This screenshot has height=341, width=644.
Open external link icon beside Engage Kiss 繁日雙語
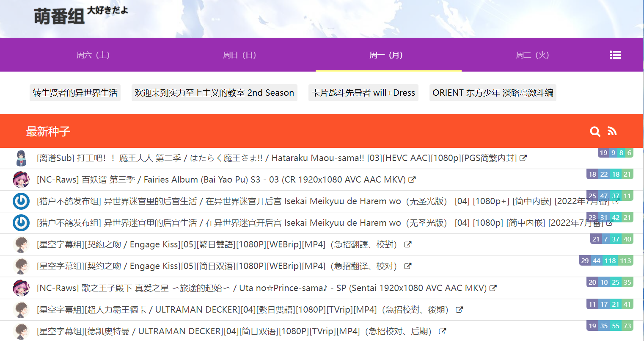point(407,244)
